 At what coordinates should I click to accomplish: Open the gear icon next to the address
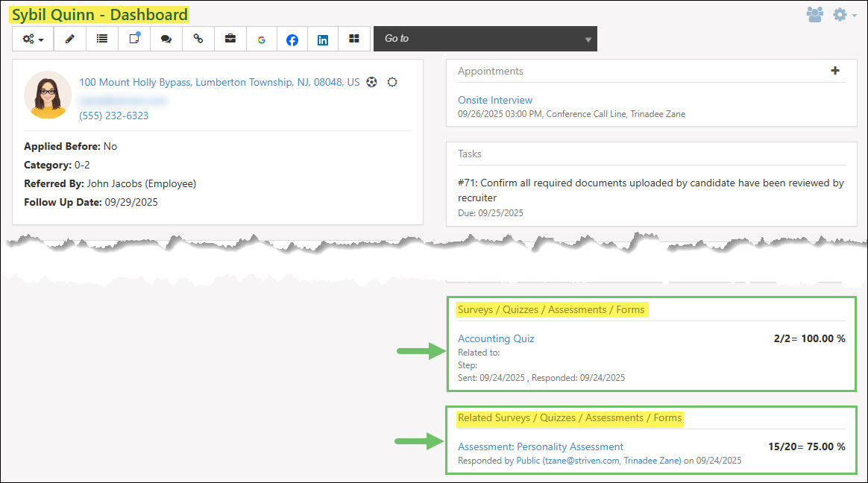click(x=392, y=82)
